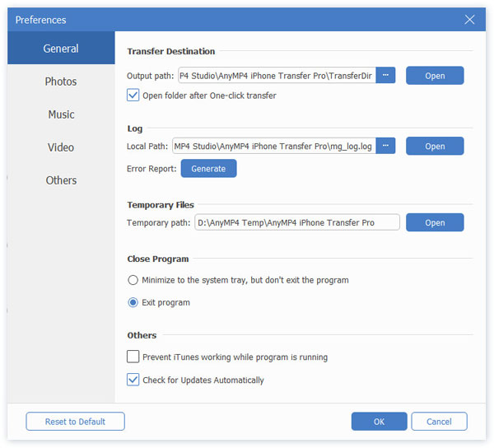This screenshot has width=494, height=448.
Task: Show the Others preferences section
Action: 61,180
